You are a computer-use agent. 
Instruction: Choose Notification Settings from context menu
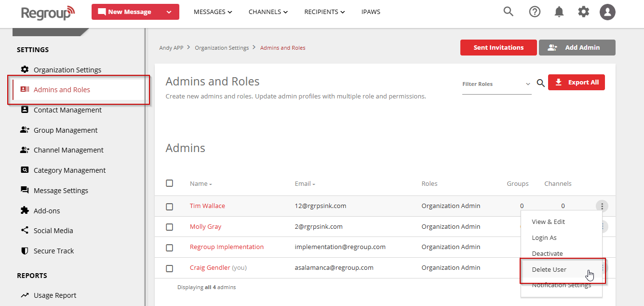[562, 285]
